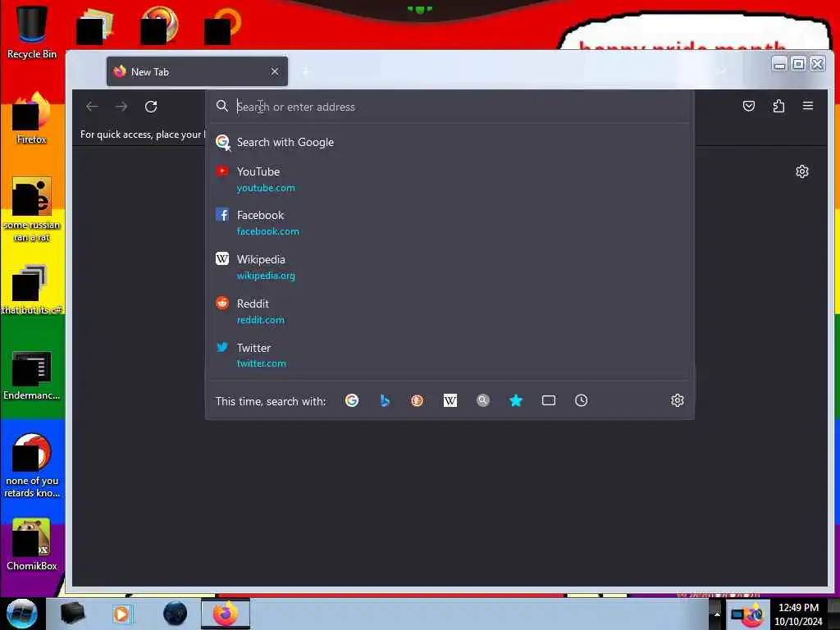
Task: Select the New Tab browser tab
Action: (197, 71)
